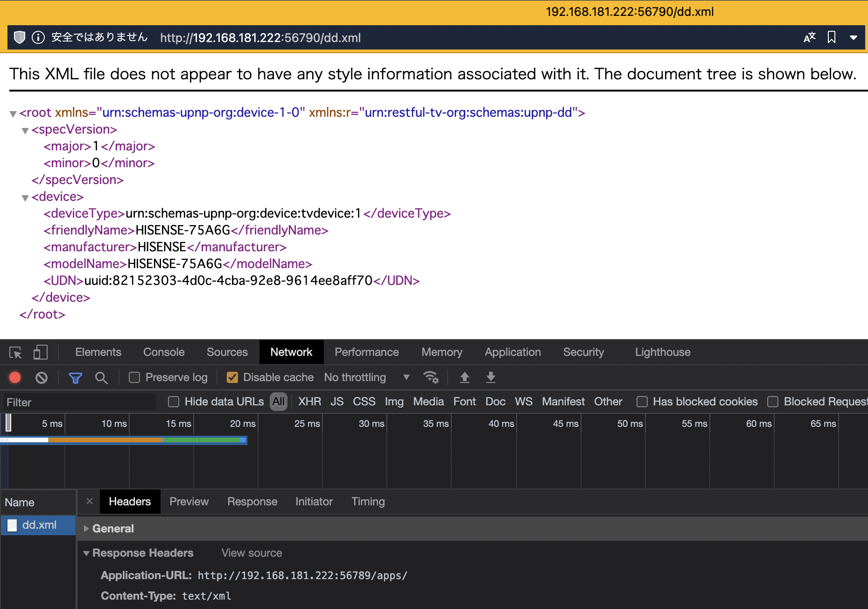Open network search with the magnifier icon
Screen dimensions: 868x609
(x=101, y=378)
